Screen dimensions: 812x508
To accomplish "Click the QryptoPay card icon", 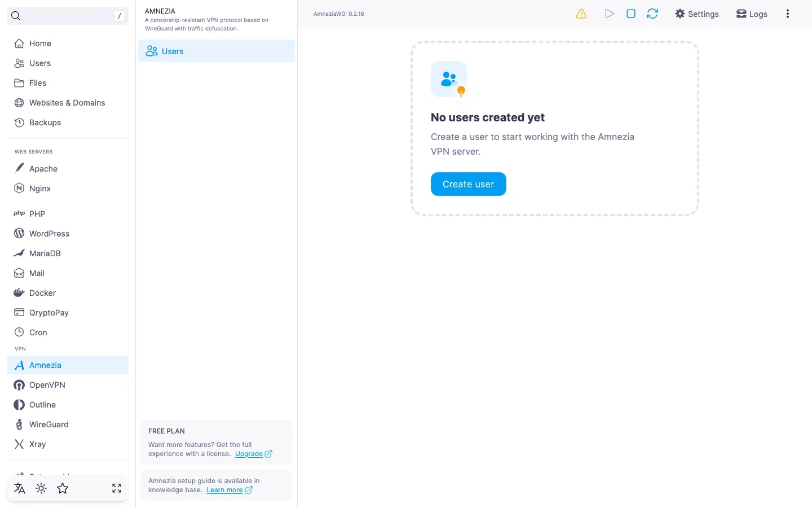I will [19, 313].
